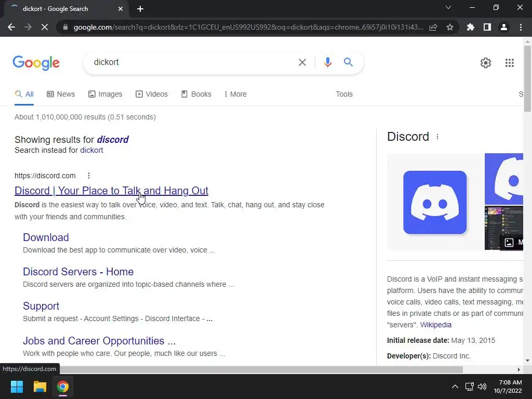Close the dickort - Google Search tab
532x399 pixels.
coord(121,9)
